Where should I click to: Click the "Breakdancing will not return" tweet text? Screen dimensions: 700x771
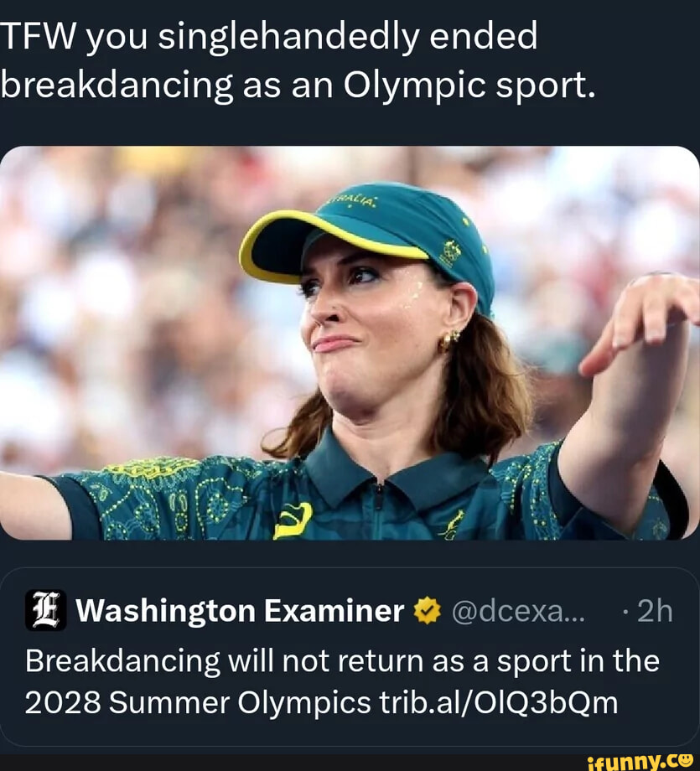342,660
